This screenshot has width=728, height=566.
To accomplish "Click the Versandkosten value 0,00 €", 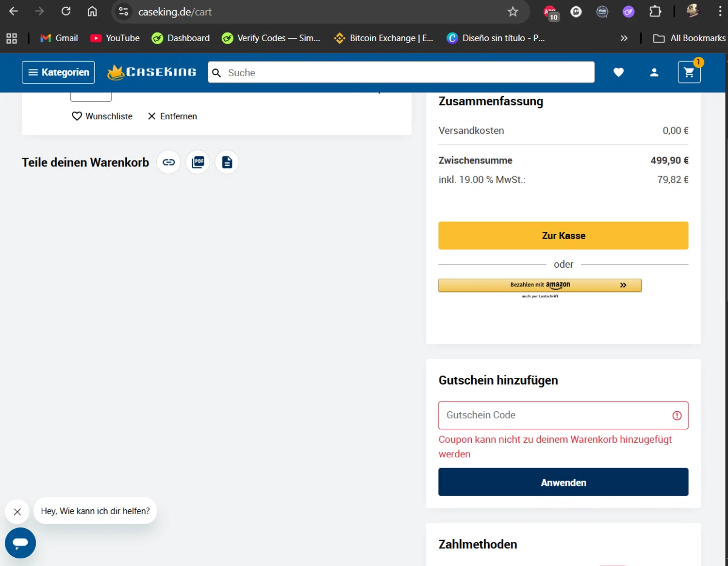I will 676,130.
